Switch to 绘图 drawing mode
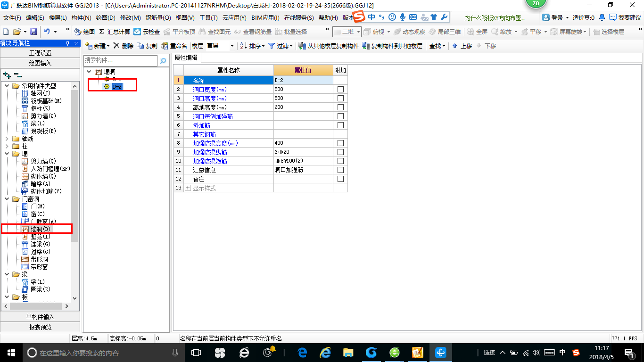Viewport: 644px width, 362px height. (x=84, y=32)
